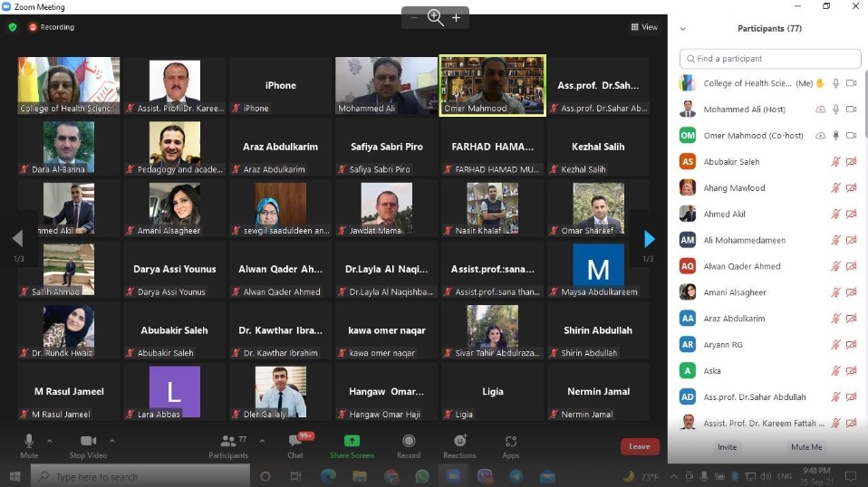Open the Chat with 99+ badge
This screenshot has height=487, width=868.
(295, 445)
